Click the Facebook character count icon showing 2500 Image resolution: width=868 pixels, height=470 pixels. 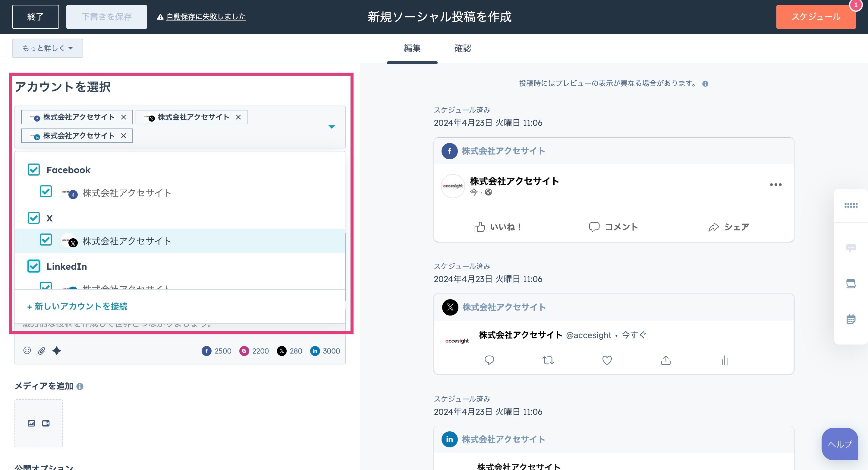206,351
